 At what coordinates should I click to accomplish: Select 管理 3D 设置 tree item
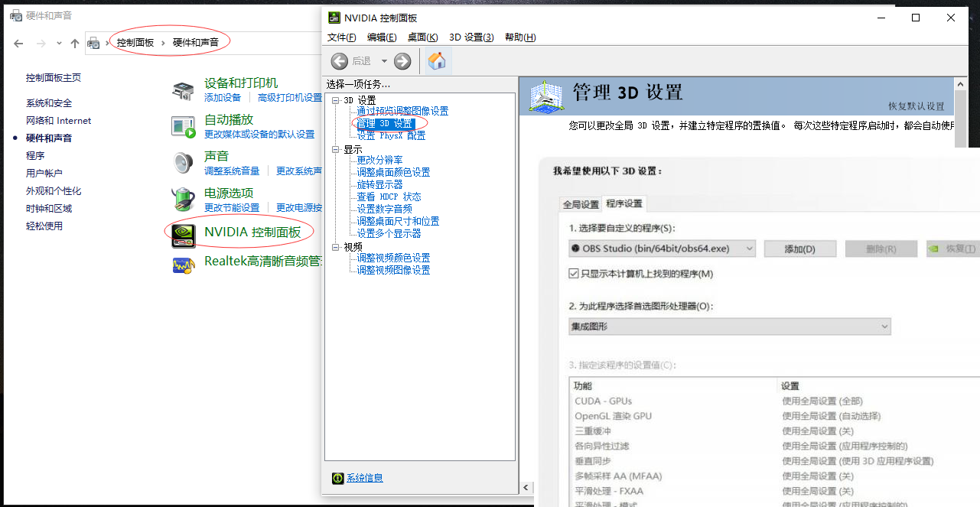point(385,123)
